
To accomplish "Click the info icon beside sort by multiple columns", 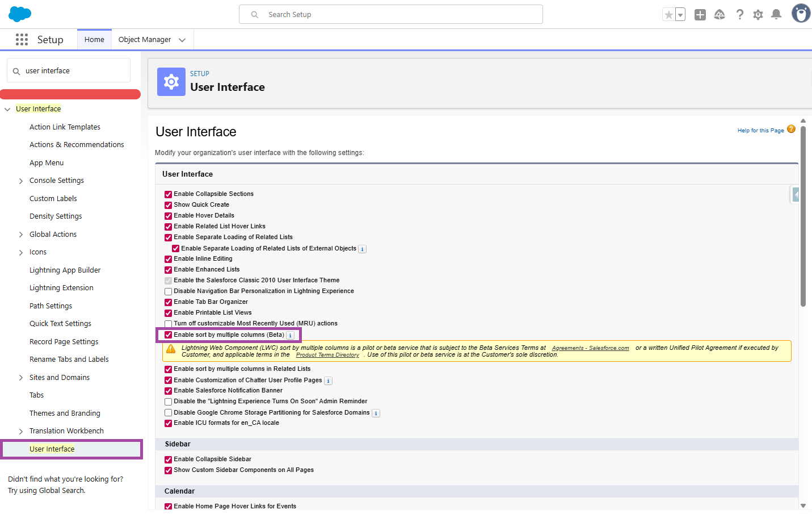I will [291, 335].
